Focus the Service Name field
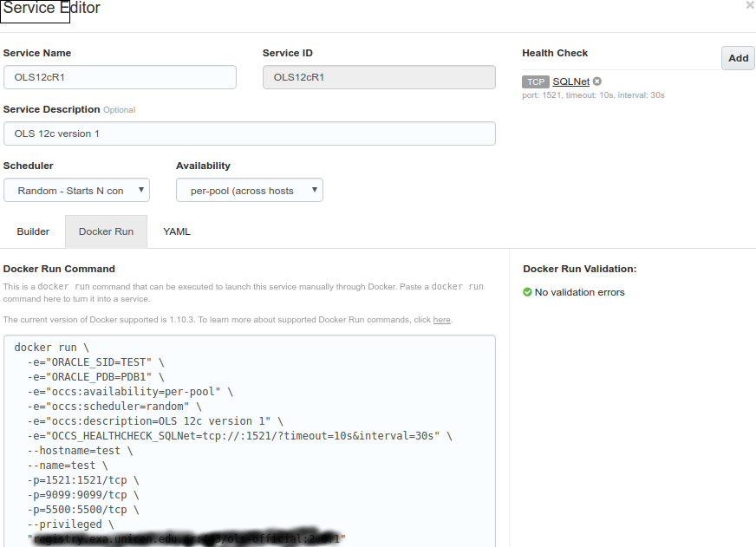This screenshot has width=756, height=547. 120,77
